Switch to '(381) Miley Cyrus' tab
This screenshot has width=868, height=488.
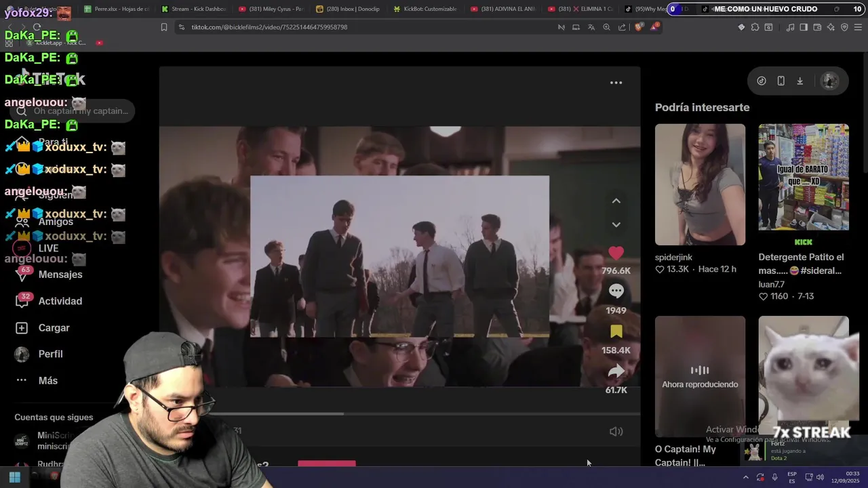click(x=270, y=9)
